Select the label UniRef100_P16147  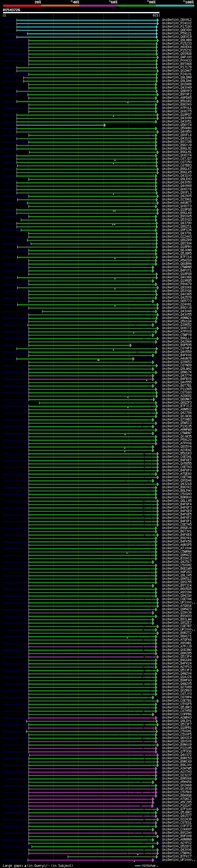177,806
